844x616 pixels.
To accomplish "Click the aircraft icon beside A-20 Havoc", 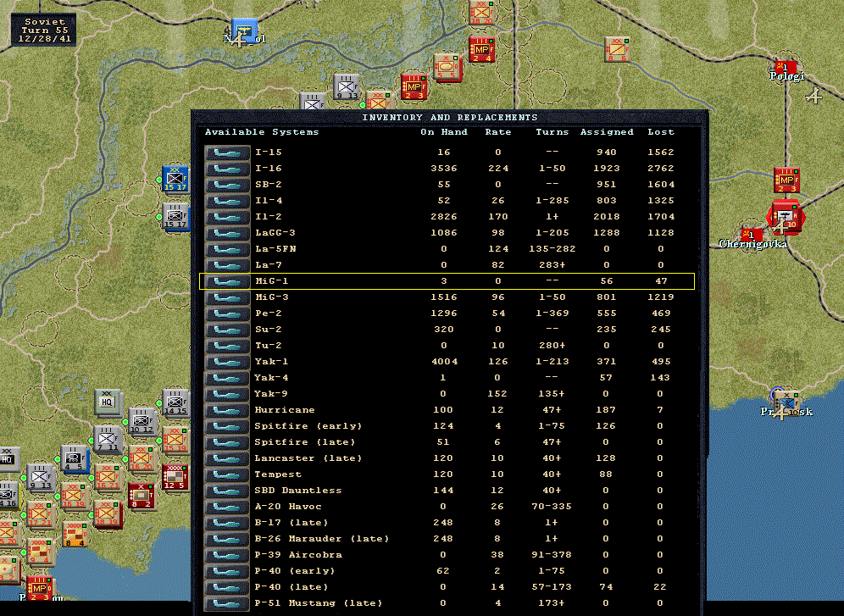I will tap(227, 507).
